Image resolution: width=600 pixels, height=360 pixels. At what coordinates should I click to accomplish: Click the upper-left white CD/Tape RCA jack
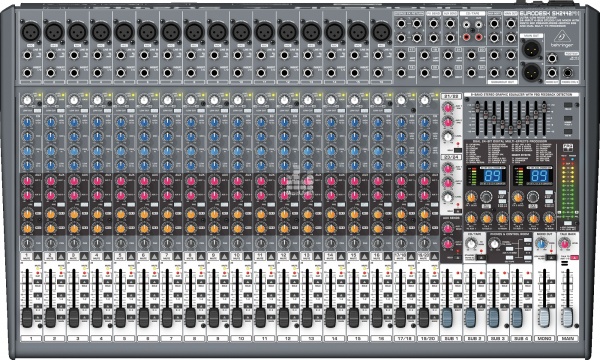(x=466, y=25)
